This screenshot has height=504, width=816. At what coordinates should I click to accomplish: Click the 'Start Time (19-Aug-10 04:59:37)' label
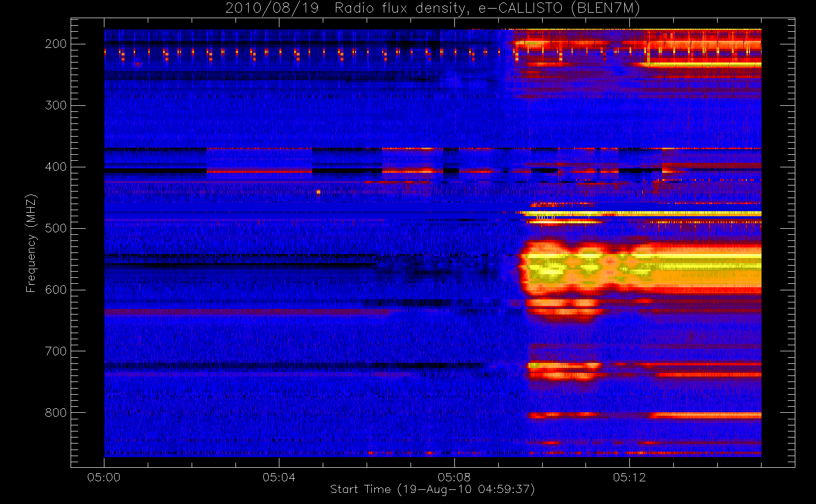432,489
